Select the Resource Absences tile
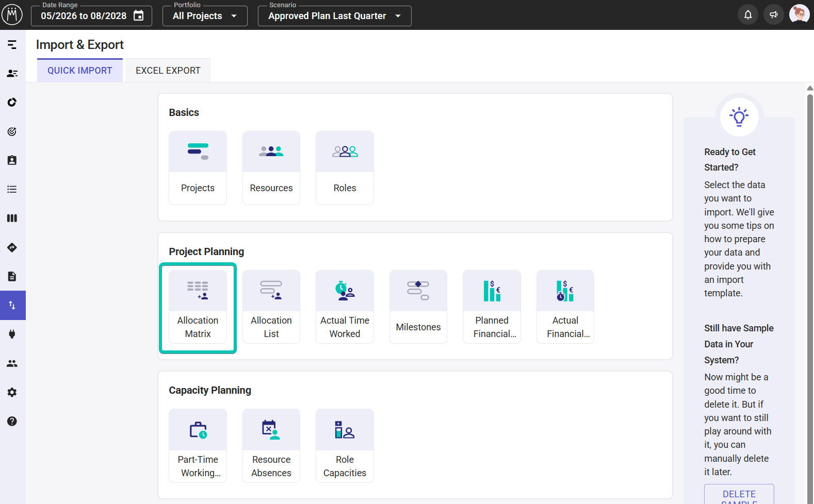 point(271,446)
